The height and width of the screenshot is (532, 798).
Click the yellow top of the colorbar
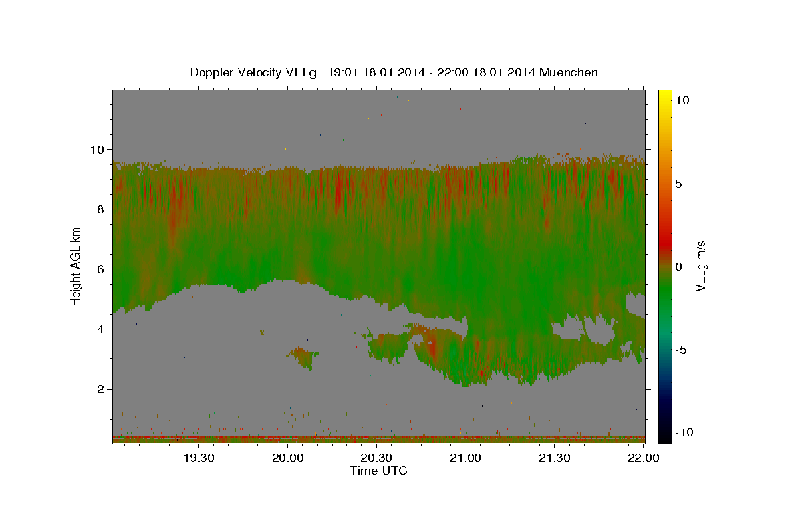pos(665,96)
